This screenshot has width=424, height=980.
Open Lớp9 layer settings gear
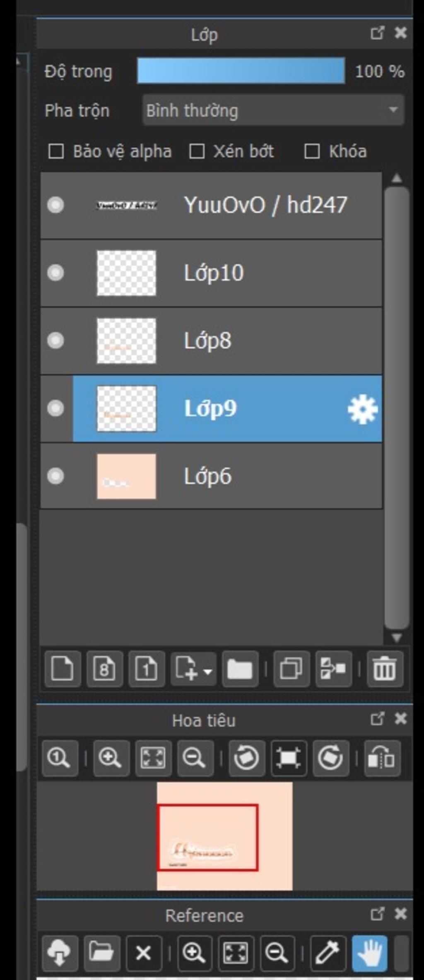362,409
